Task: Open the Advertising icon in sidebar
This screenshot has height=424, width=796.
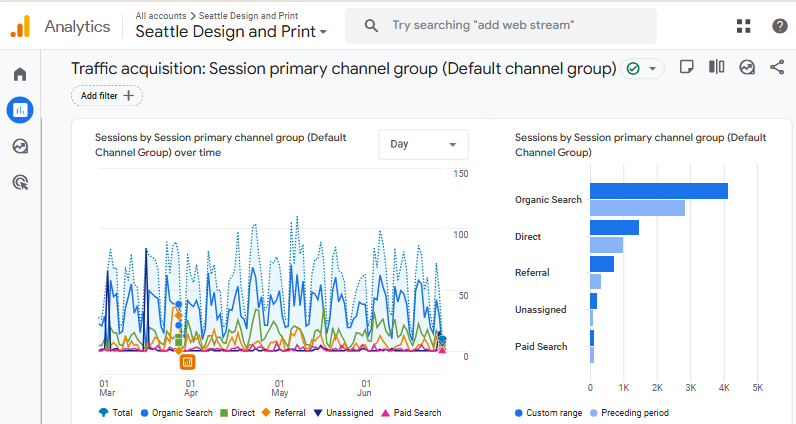Action: (x=20, y=182)
